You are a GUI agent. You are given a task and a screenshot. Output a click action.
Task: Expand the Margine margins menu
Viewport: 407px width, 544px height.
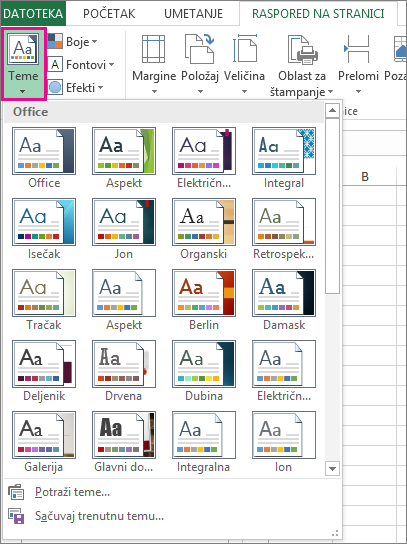154,65
